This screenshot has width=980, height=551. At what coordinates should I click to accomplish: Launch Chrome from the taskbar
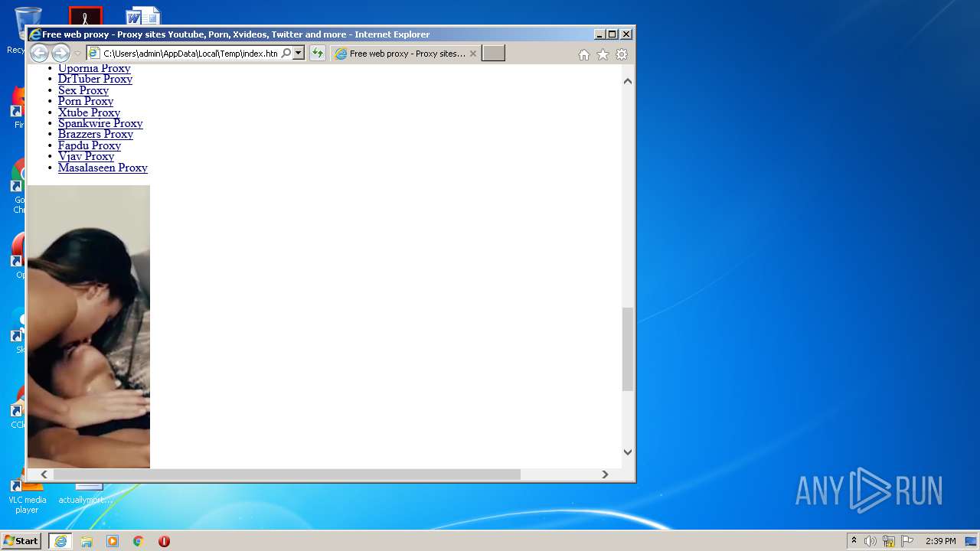(x=138, y=541)
